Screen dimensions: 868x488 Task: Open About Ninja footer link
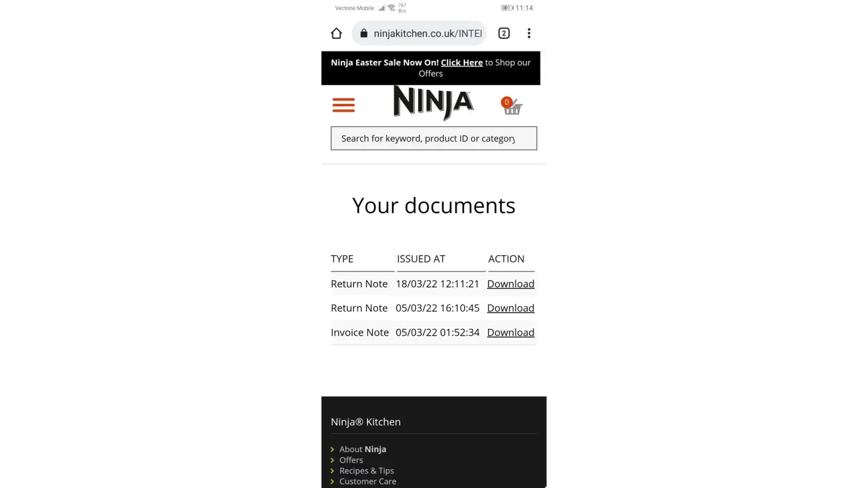(363, 449)
